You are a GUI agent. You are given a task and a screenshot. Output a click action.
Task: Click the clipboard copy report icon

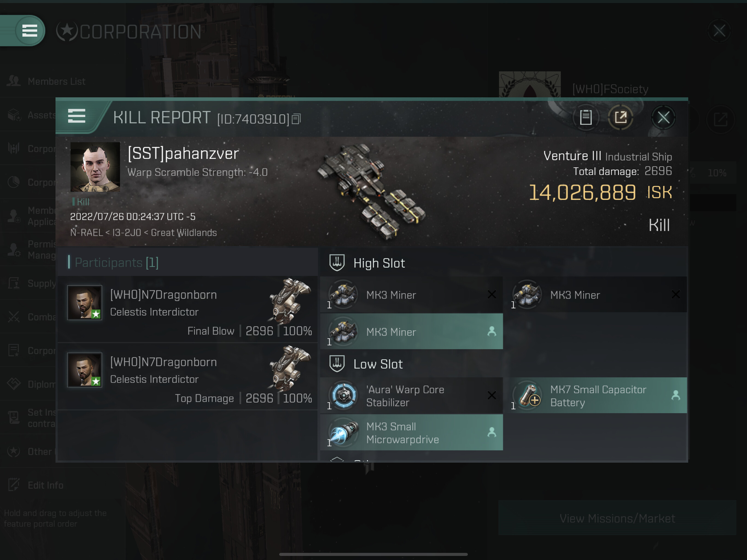[586, 118]
